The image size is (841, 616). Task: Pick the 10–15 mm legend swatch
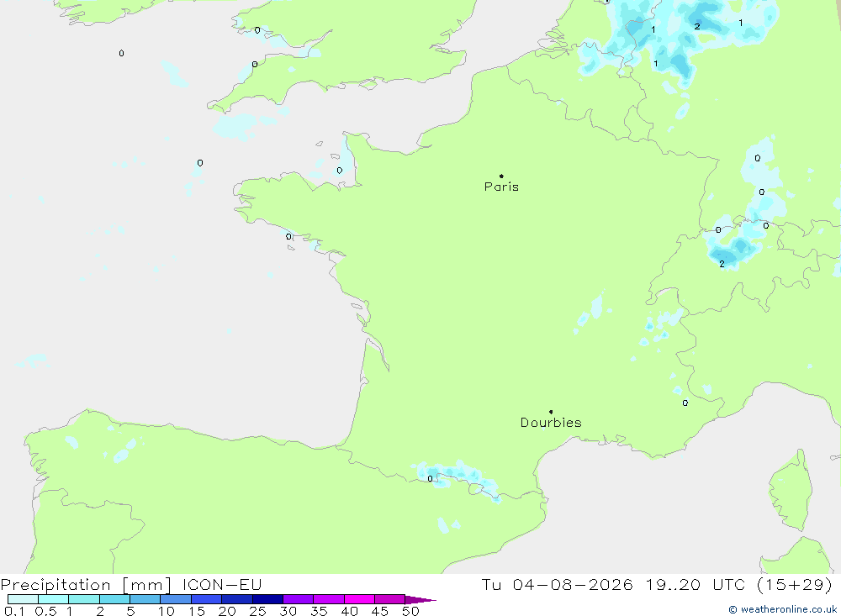pyautogui.click(x=176, y=599)
